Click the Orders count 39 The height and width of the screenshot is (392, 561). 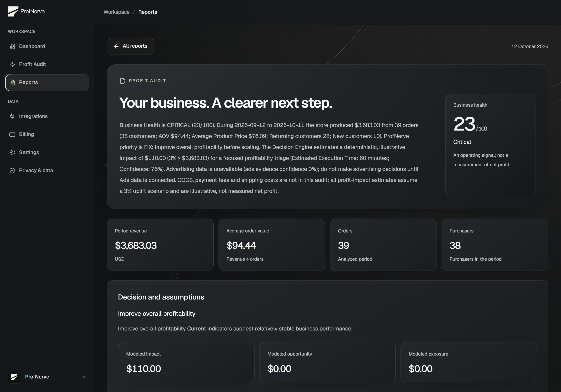[343, 246]
